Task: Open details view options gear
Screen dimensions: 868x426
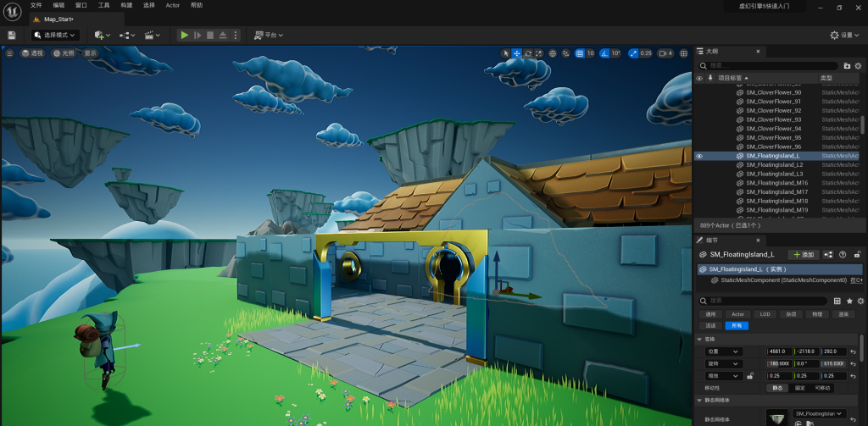Action: [860, 301]
